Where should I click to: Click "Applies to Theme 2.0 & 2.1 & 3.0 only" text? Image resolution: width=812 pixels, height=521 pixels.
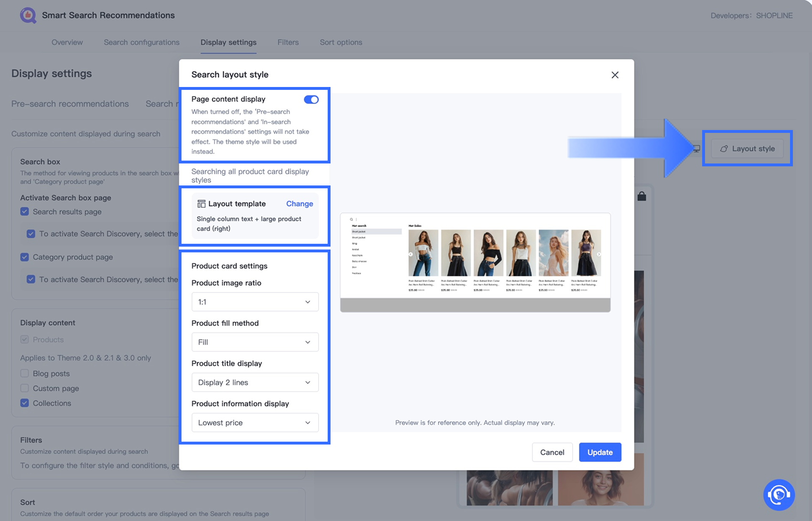85,358
